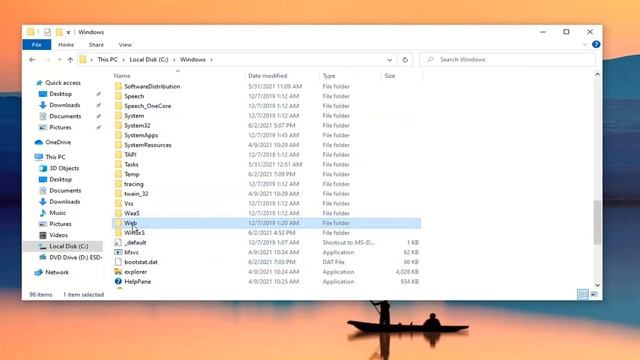Open Music folder under This PC

coord(58,213)
